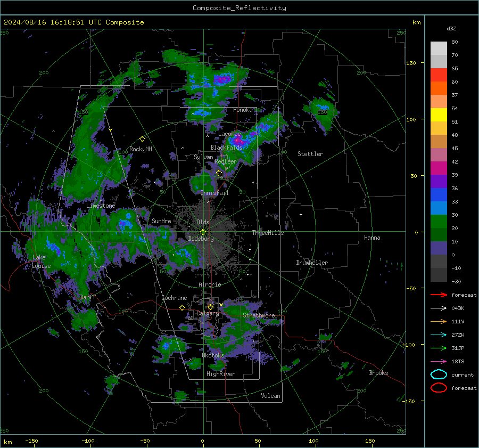Click the HighRiver label
Viewport: 479px width, 448px height.
coord(221,374)
